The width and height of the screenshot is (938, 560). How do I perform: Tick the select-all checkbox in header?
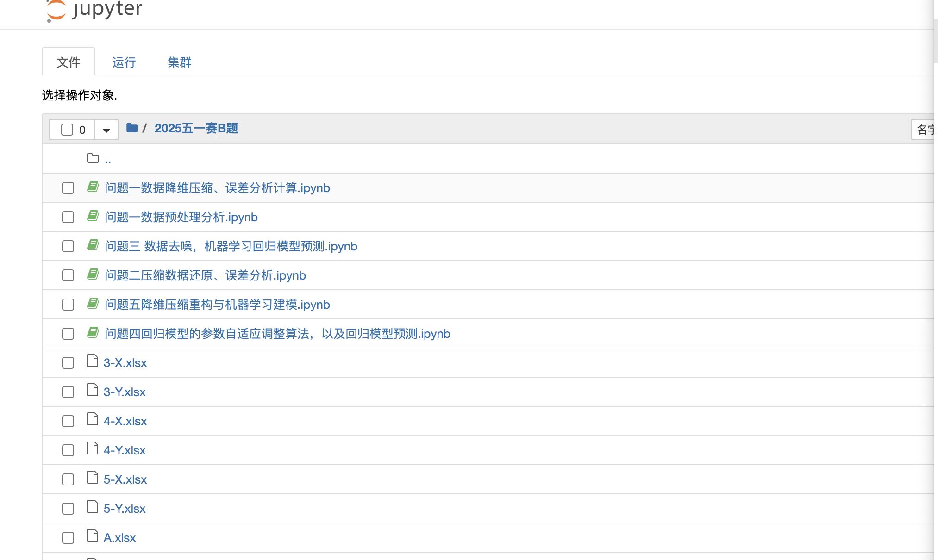click(x=67, y=130)
